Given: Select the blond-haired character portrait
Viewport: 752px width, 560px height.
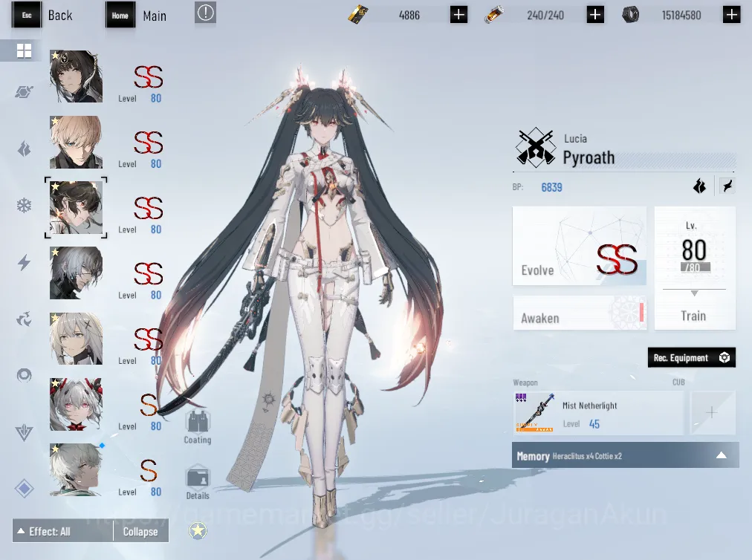Looking at the screenshot, I should tap(76, 142).
